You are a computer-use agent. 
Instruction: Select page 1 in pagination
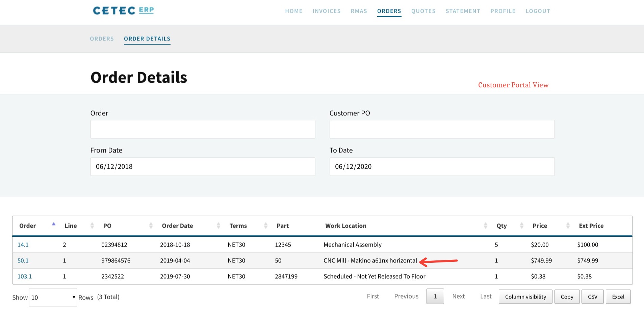point(435,296)
